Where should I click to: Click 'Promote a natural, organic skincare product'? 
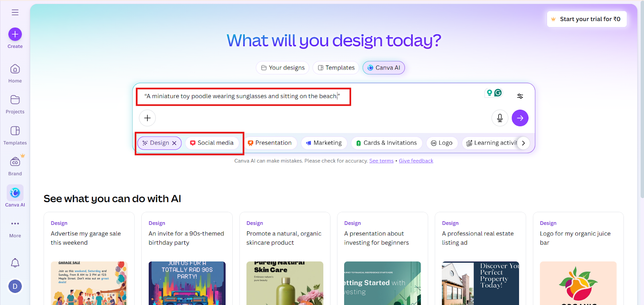pos(284,238)
